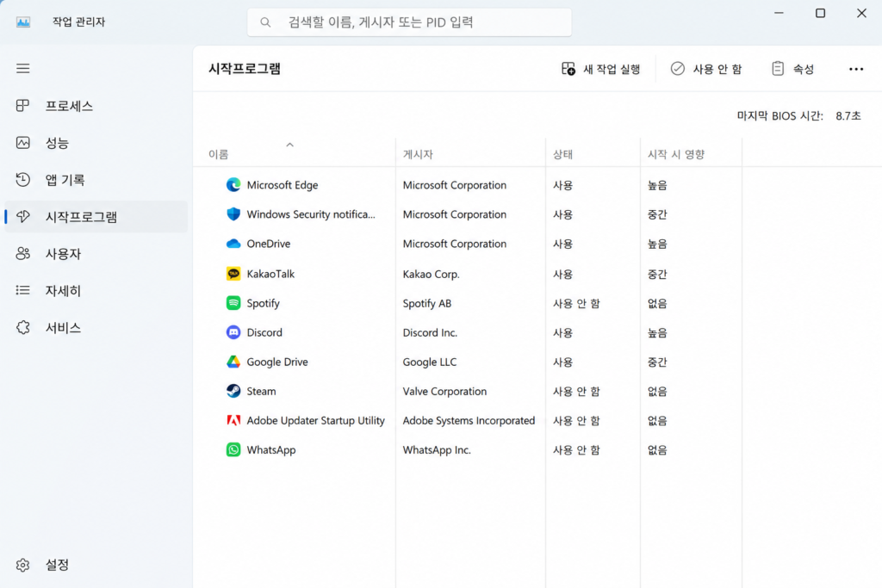The width and height of the screenshot is (882, 588).
Task: Click the 성능 performance graph icon
Action: 23,143
